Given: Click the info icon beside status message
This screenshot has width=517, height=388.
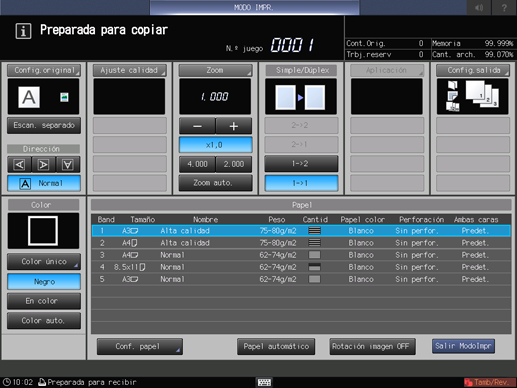Looking at the screenshot, I should point(23,31).
